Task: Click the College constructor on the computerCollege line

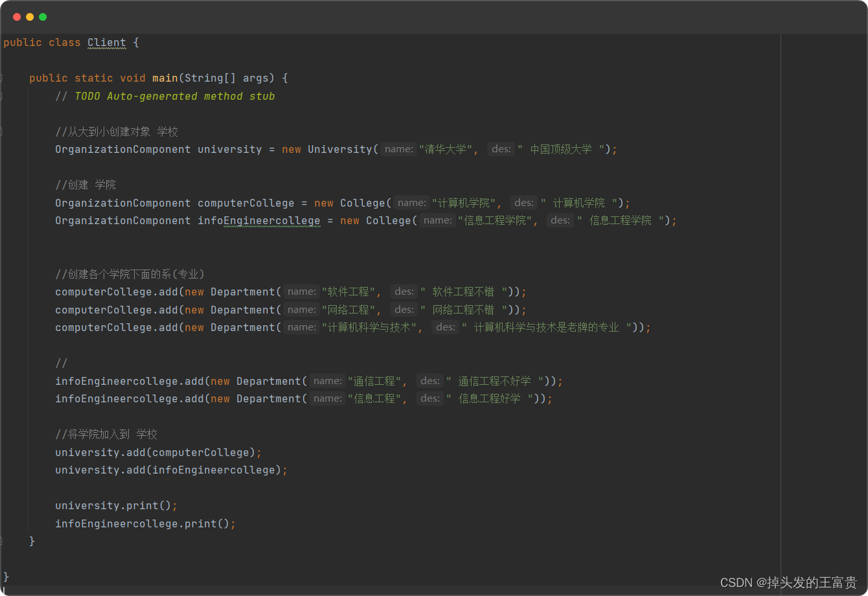Action: click(363, 203)
